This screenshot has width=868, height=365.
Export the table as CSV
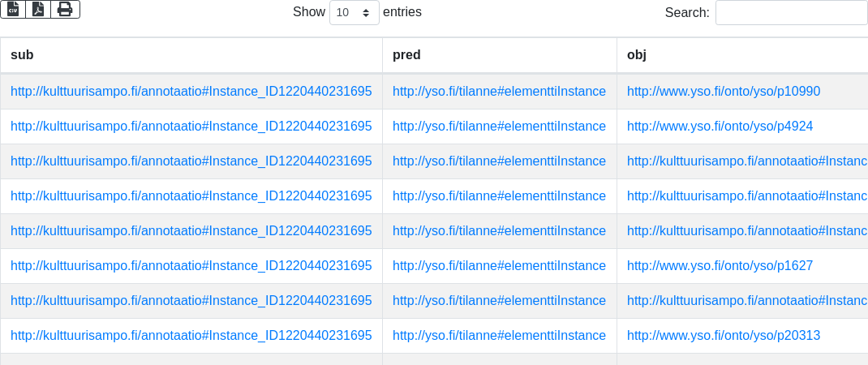pyautogui.click(x=13, y=9)
